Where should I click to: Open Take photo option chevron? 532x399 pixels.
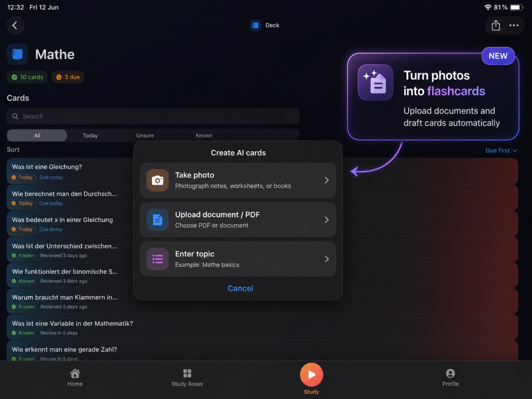(x=327, y=180)
